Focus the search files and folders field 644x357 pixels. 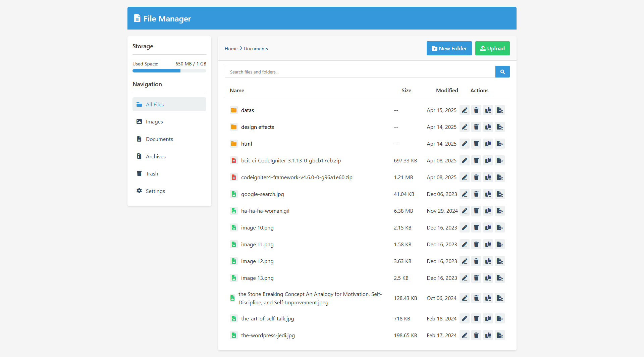360,72
